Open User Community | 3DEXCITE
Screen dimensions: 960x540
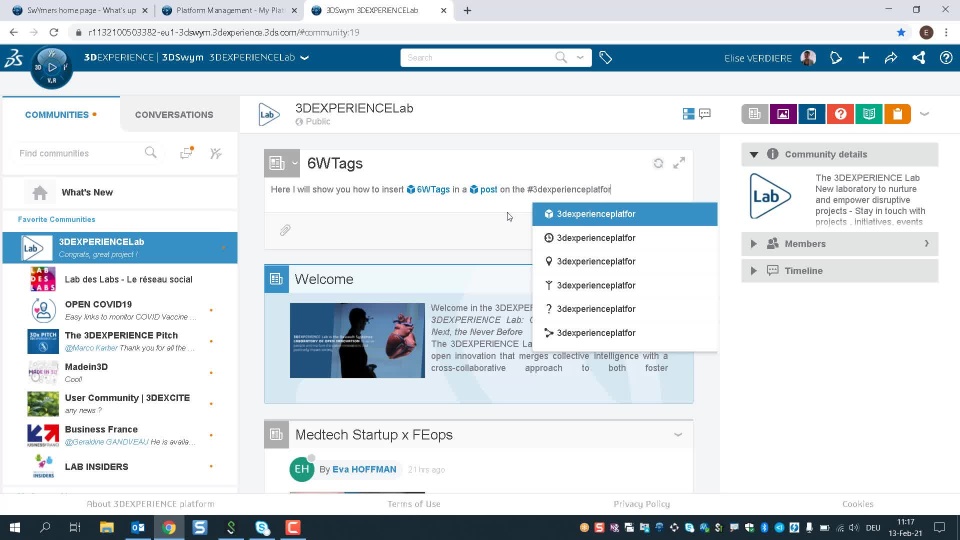point(120,404)
